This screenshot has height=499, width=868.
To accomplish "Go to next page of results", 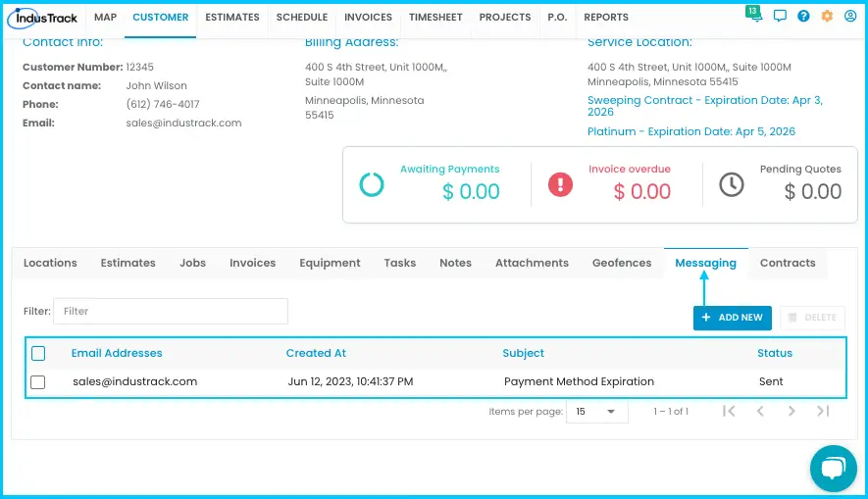I will click(x=791, y=411).
